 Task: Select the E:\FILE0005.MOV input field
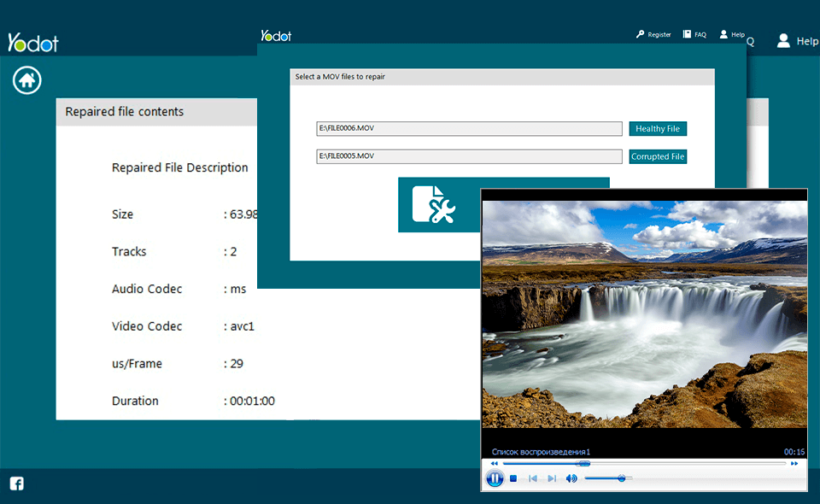click(x=469, y=156)
